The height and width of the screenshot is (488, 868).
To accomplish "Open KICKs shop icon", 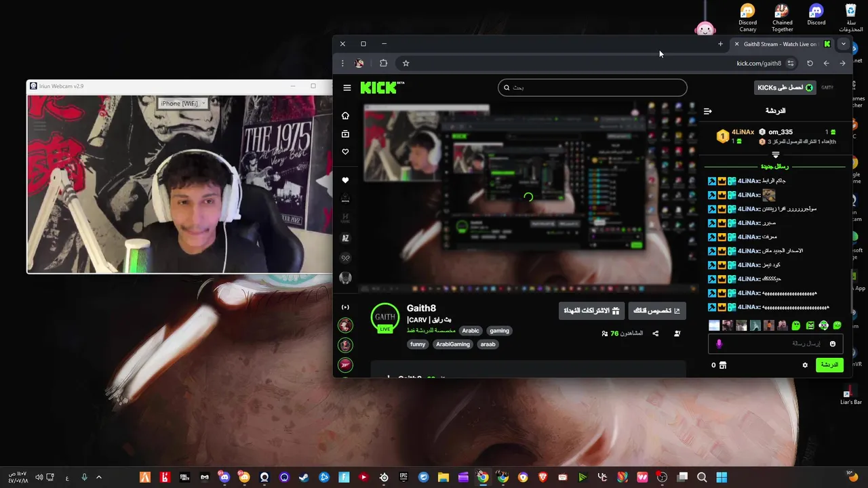I will tap(723, 365).
